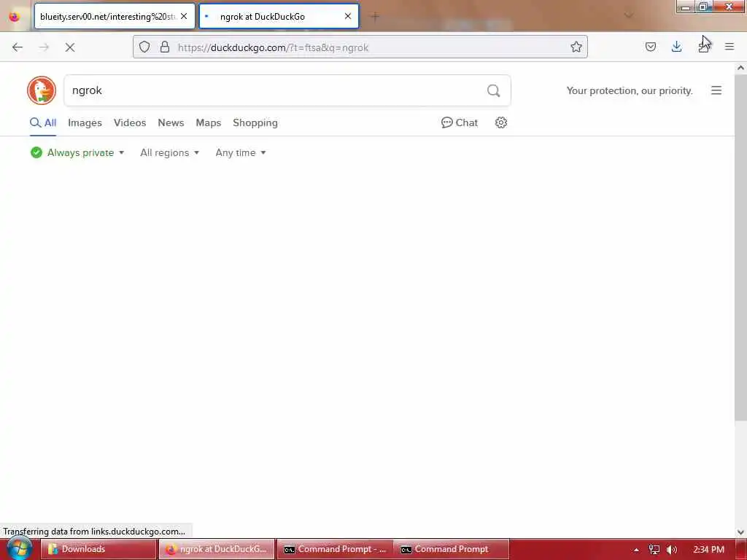The width and height of the screenshot is (747, 560).
Task: Click the magnifier search button in search box
Action: pyautogui.click(x=494, y=90)
